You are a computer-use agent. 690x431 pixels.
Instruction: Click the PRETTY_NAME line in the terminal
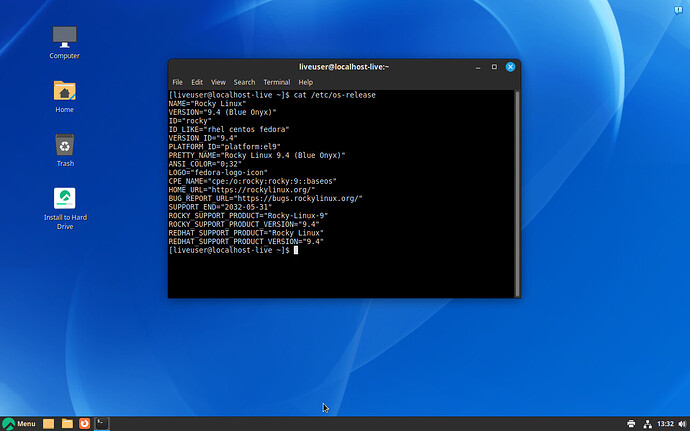point(257,155)
